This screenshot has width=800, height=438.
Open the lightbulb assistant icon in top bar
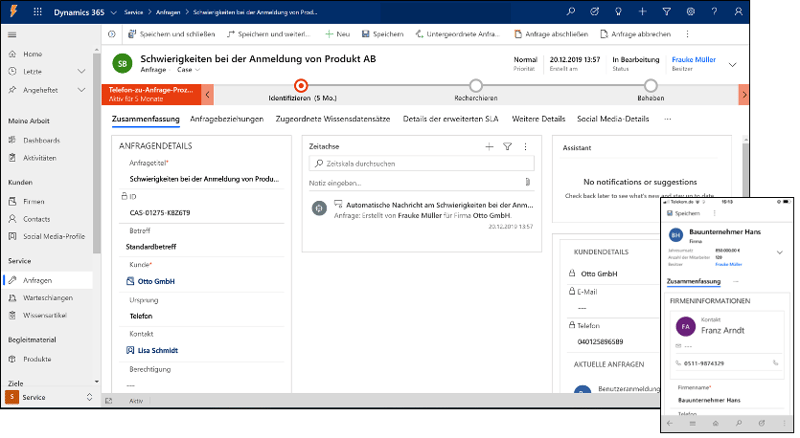(618, 11)
